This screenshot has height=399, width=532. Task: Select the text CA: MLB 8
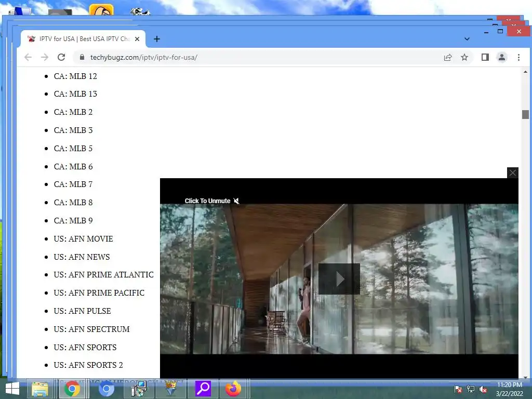pos(73,203)
